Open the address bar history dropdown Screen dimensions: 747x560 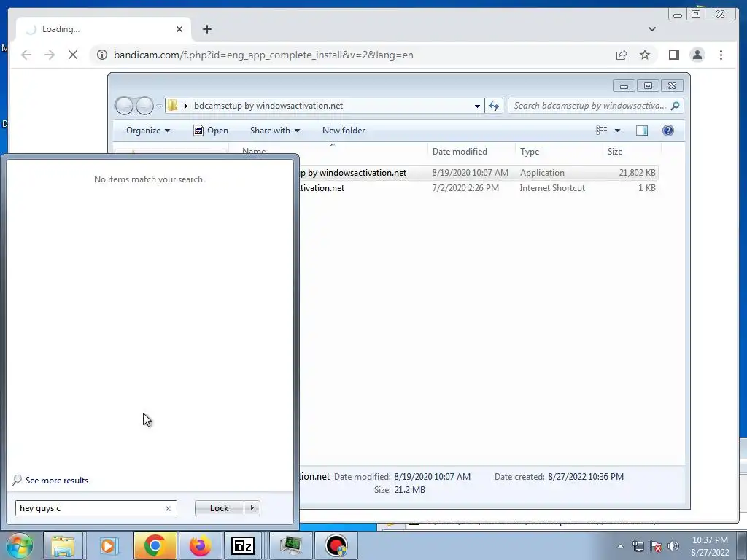(477, 106)
